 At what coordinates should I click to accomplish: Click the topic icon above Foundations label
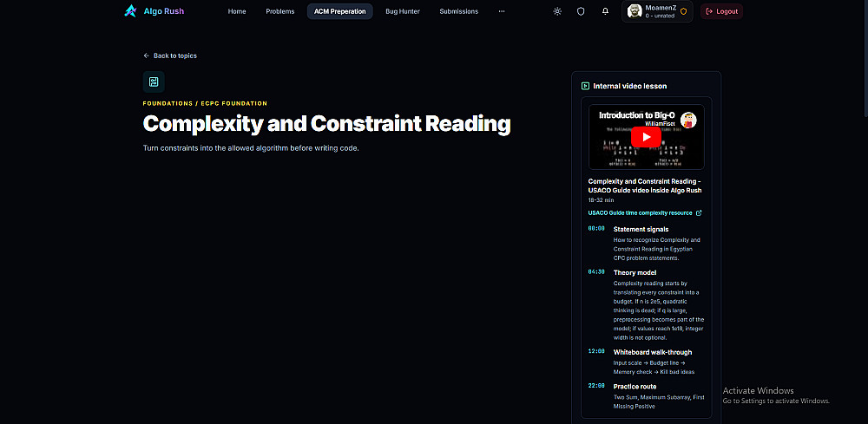click(154, 82)
